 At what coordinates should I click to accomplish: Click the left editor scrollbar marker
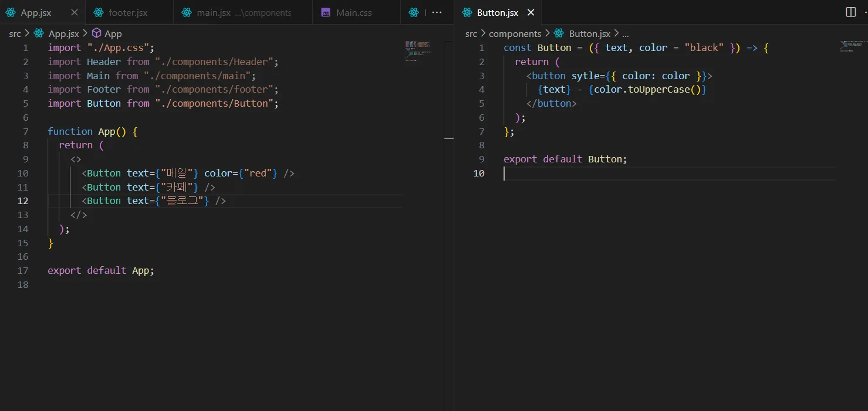[x=449, y=138]
